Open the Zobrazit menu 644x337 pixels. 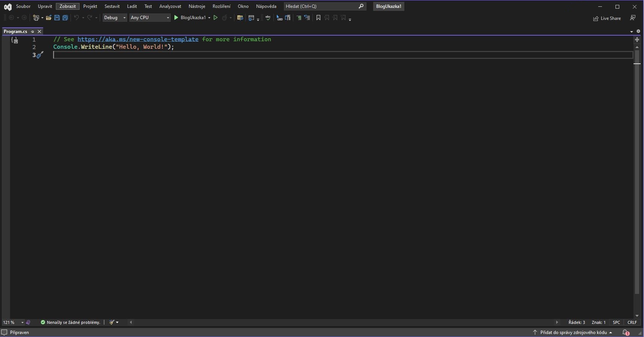pyautogui.click(x=68, y=6)
